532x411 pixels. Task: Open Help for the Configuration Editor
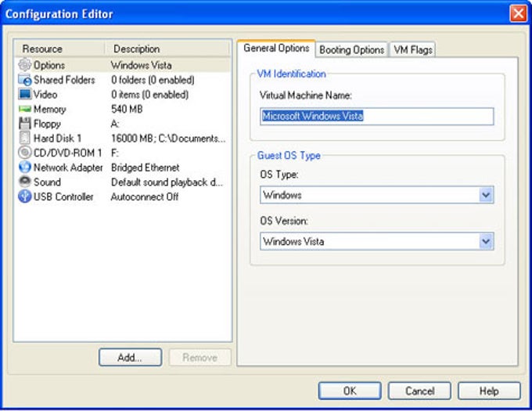click(489, 391)
